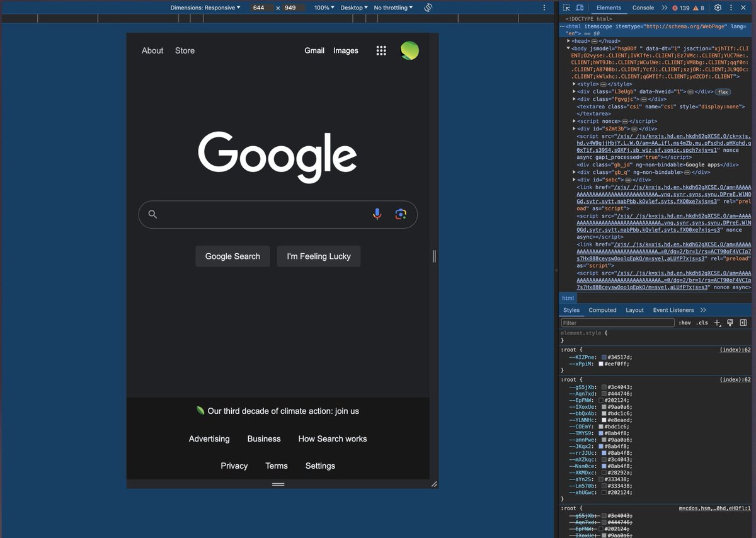The image size is (756, 538).
Task: Open the Settings footer link
Action: 320,466
